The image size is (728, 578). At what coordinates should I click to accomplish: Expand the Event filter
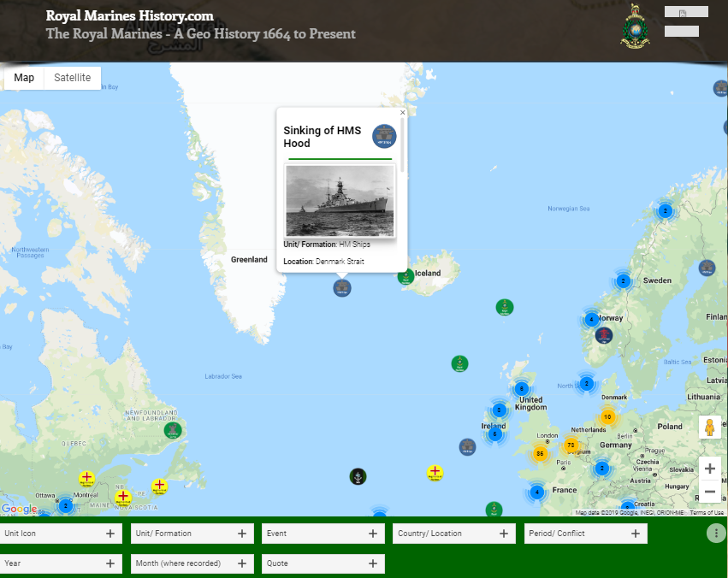tap(372, 533)
